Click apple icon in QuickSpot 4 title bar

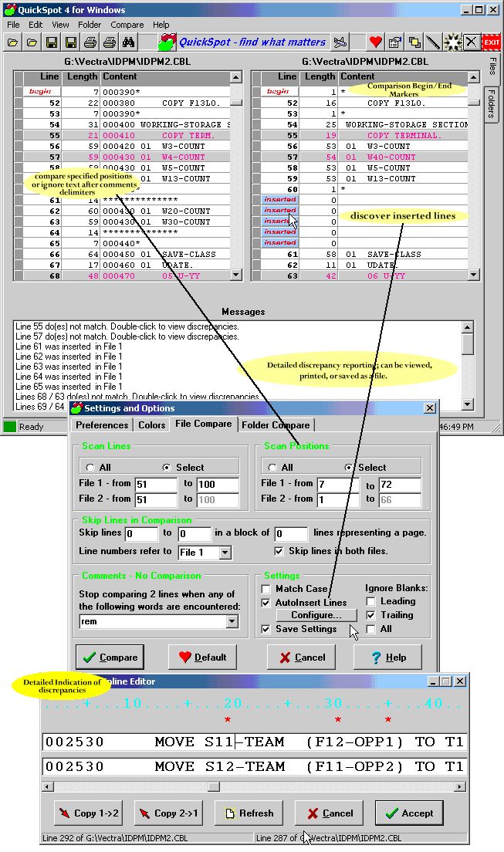tap(10, 10)
